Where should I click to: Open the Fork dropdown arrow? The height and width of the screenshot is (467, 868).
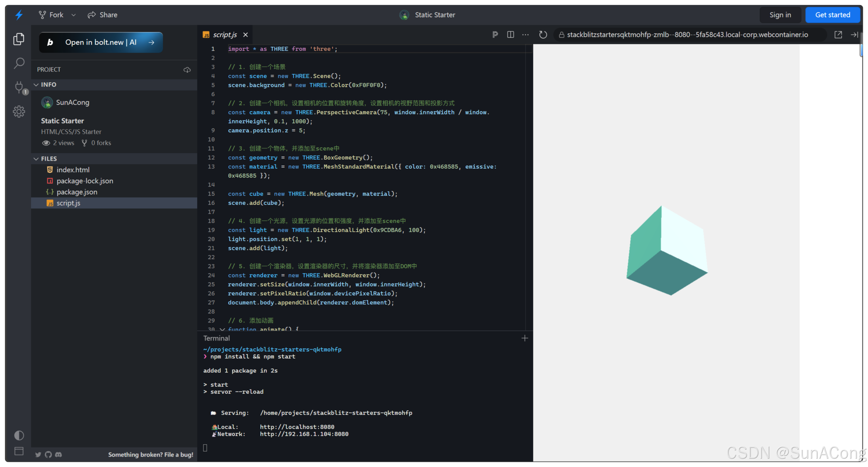point(74,15)
